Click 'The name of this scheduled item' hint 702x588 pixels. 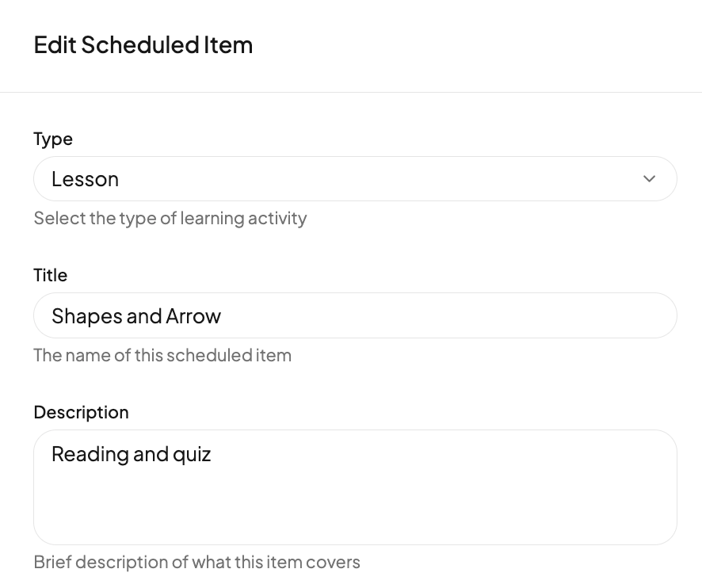point(162,355)
